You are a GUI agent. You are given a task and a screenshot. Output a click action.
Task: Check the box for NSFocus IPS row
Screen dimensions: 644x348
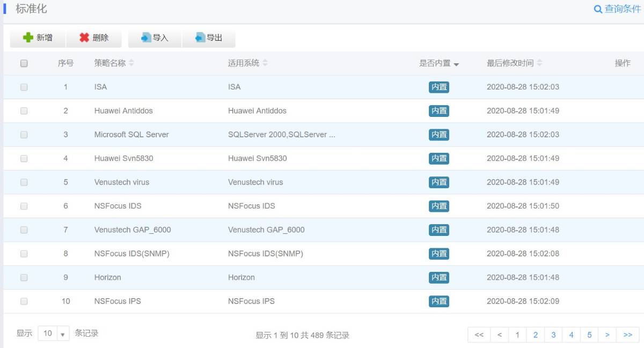24,301
